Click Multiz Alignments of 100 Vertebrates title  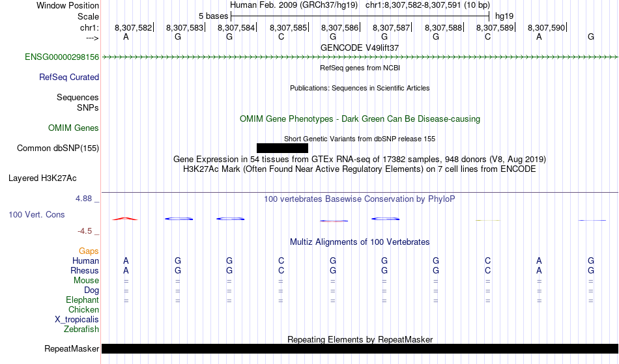coord(360,242)
